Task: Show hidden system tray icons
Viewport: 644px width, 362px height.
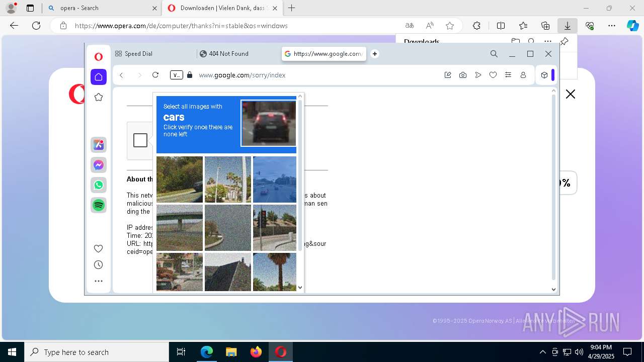Action: pos(542,352)
